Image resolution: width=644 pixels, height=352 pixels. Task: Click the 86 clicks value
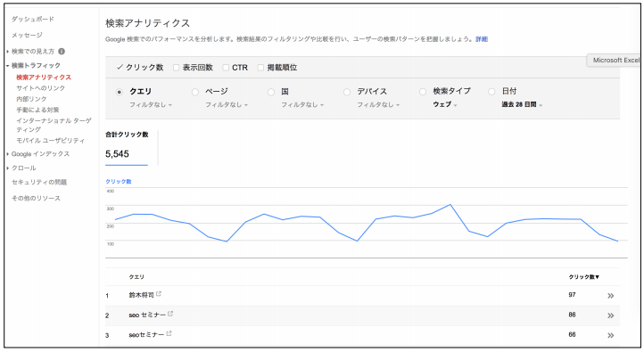[572, 315]
